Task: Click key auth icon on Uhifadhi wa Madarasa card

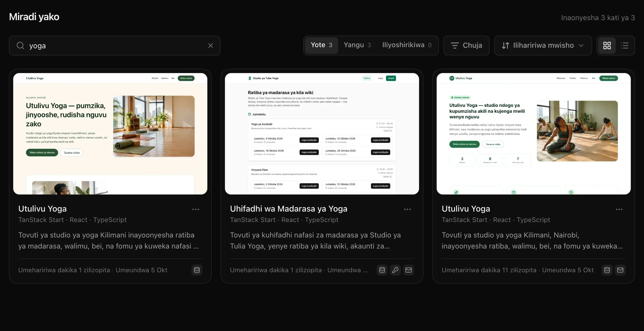Action: click(395, 270)
